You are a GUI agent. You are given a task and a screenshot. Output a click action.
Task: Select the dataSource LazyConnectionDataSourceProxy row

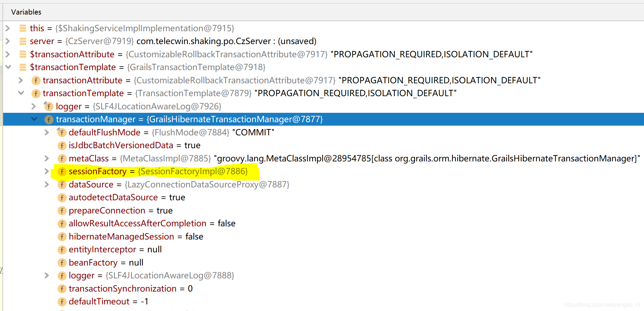pyautogui.click(x=179, y=184)
